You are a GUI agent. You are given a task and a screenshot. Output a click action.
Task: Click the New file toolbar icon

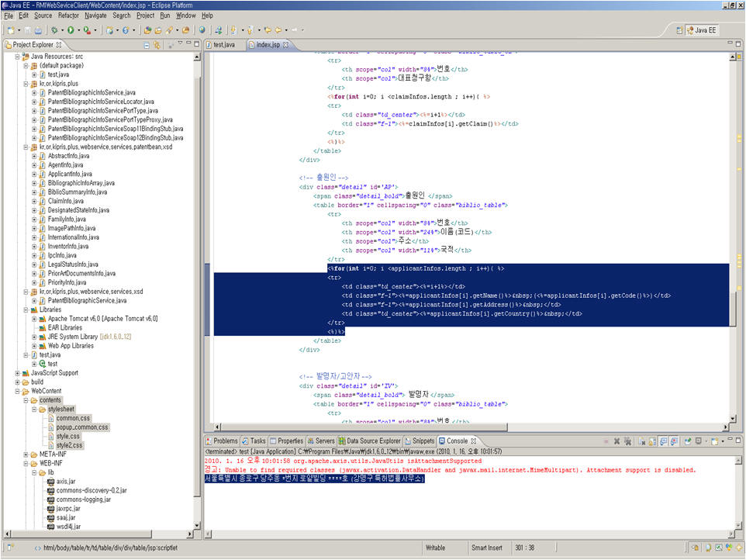(11, 30)
